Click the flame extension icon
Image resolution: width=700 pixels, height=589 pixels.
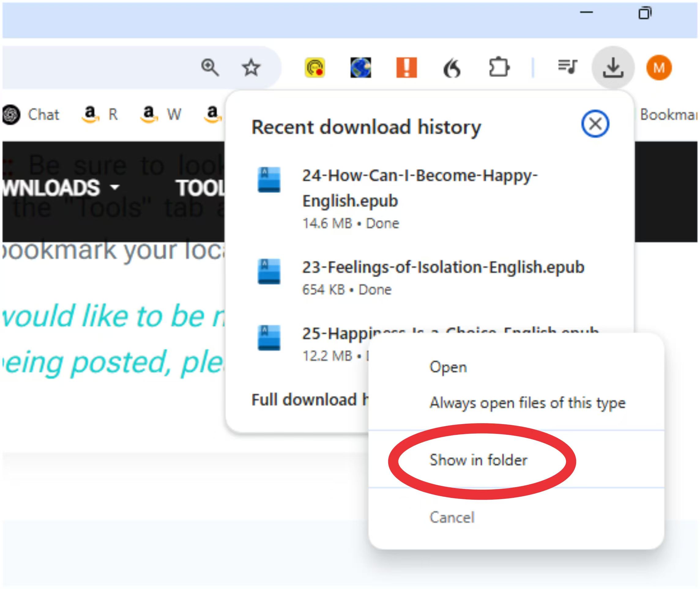tap(452, 68)
